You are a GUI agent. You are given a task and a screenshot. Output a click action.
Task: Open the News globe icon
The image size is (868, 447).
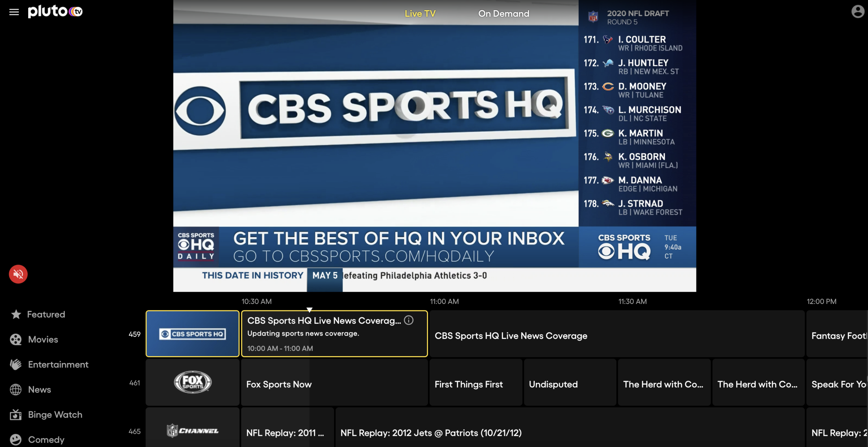(15, 389)
